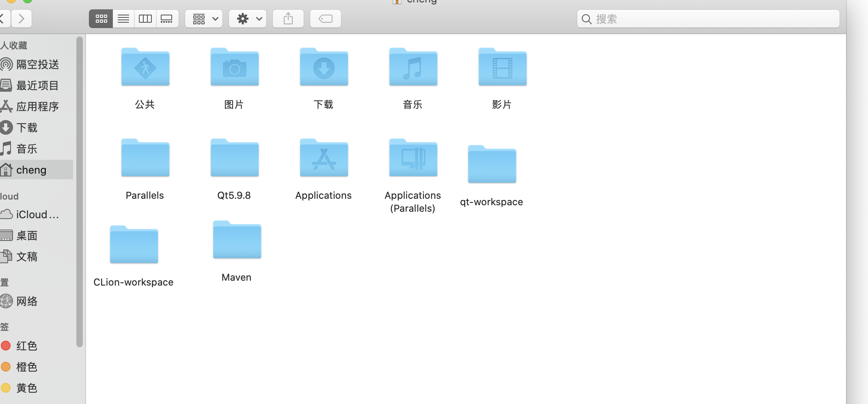Click the Edit Tags toolbar button
This screenshot has height=404, width=868.
coord(326,19)
